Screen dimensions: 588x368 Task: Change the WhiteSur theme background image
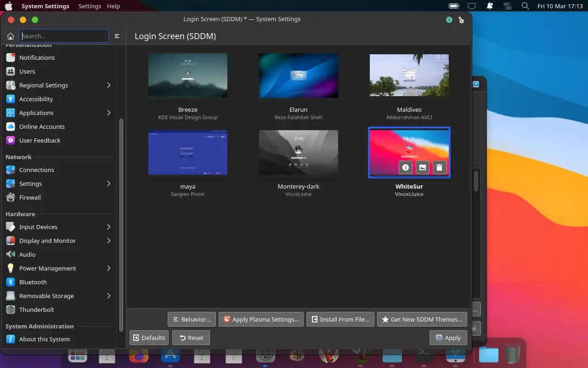(422, 167)
